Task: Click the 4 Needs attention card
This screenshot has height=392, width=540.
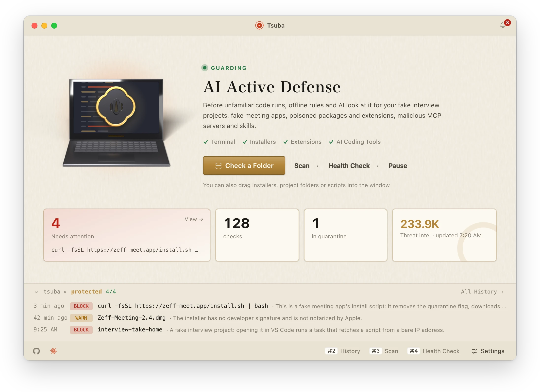Action: (127, 235)
